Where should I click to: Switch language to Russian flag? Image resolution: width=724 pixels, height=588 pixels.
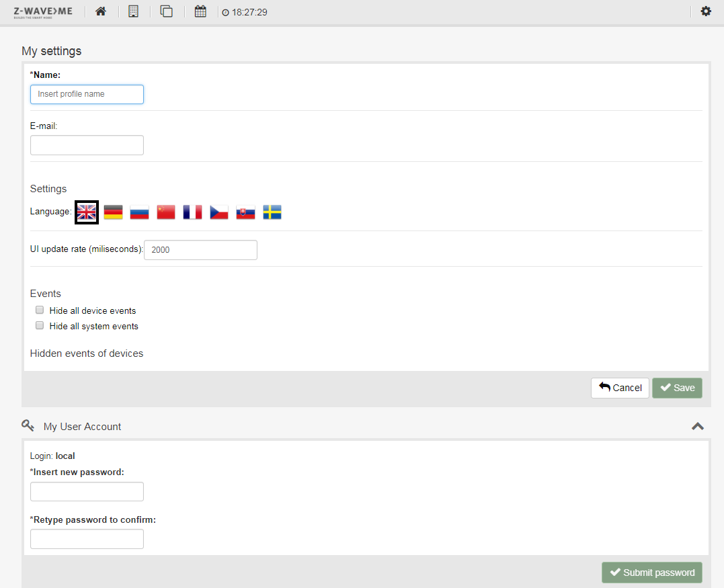tap(139, 212)
